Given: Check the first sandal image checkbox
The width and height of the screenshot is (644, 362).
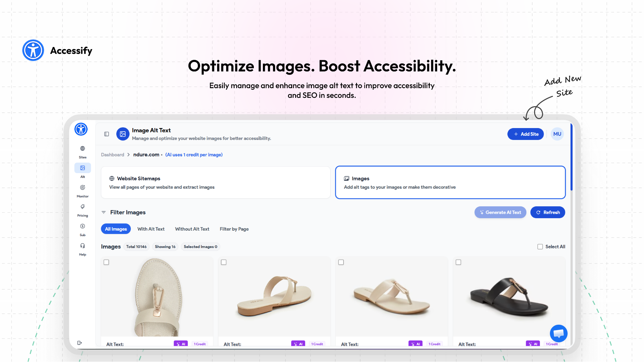Looking at the screenshot, I should tap(106, 262).
